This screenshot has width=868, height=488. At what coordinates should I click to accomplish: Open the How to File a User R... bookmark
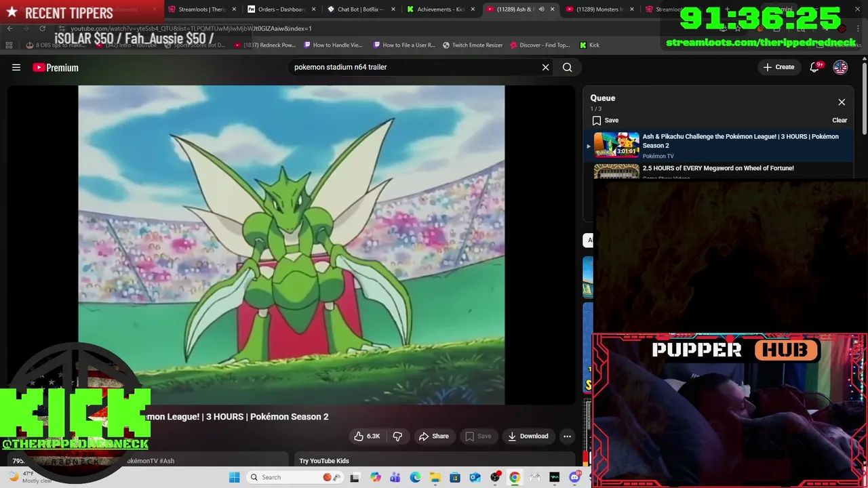[x=403, y=45]
